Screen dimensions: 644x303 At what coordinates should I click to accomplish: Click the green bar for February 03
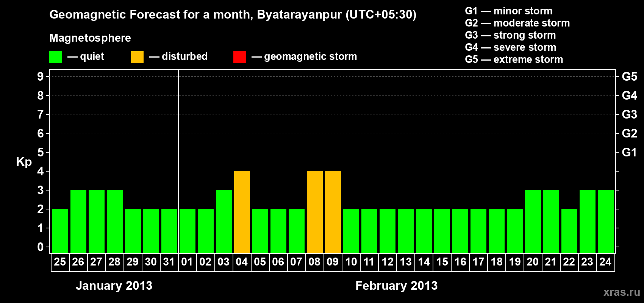click(x=224, y=222)
